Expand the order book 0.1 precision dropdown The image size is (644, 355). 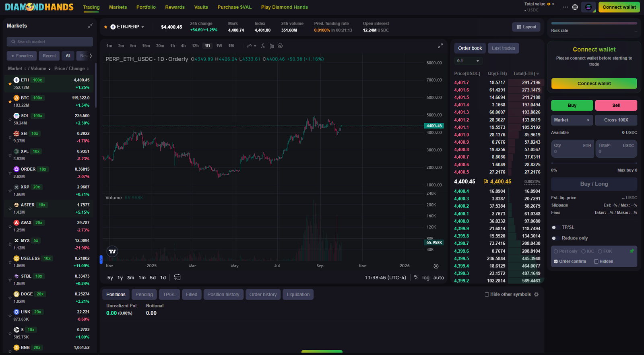coord(468,61)
